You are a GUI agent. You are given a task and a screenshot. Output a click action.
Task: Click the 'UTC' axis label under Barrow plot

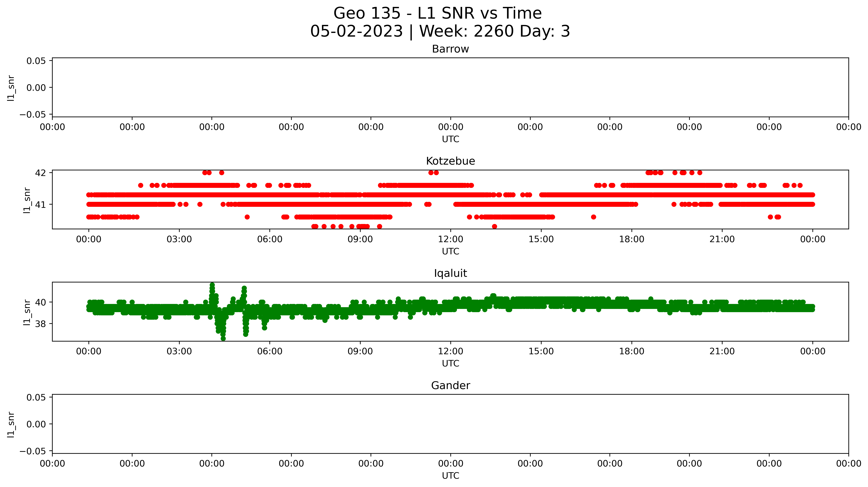(x=451, y=139)
